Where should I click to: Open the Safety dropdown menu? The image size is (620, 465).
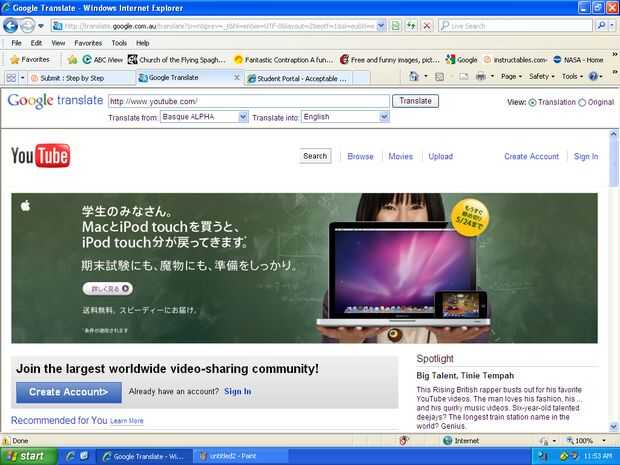[x=542, y=76]
